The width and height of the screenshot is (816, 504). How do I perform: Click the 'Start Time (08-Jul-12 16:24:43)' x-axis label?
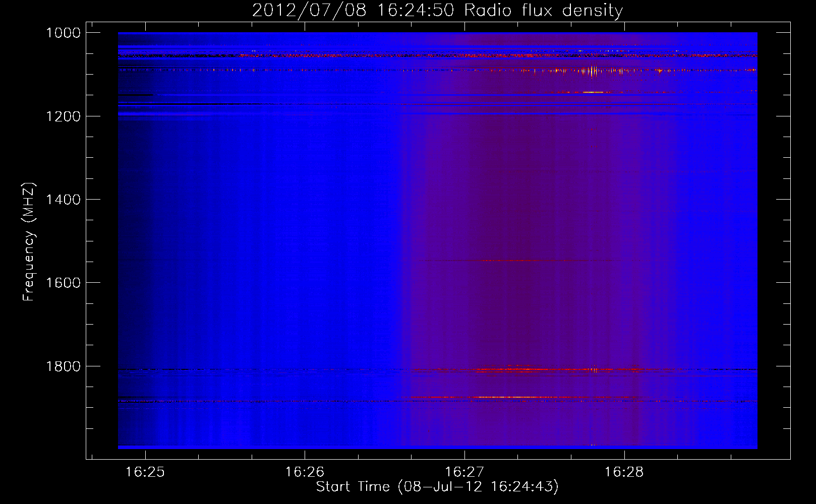[437, 487]
